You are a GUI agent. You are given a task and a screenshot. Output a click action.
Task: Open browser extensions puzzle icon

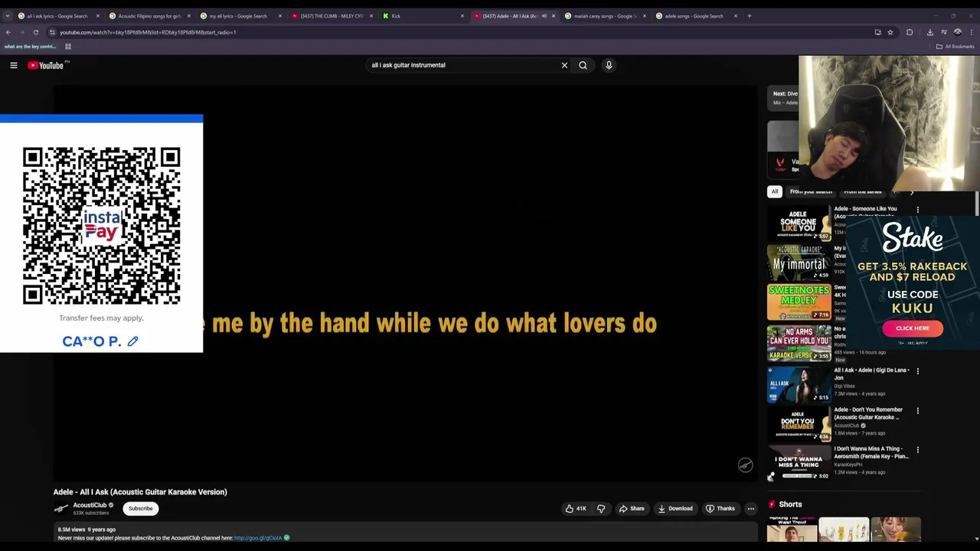(x=910, y=32)
